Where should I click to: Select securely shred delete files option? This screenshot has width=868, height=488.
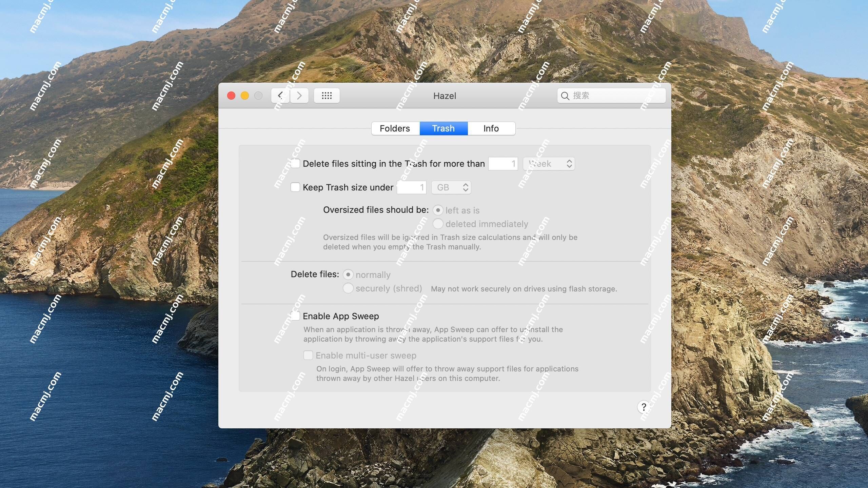pos(348,289)
